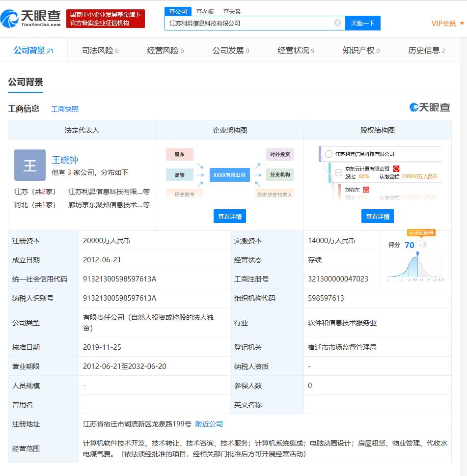
Task: Switch to the 查老板 search tab
Action: tap(205, 11)
